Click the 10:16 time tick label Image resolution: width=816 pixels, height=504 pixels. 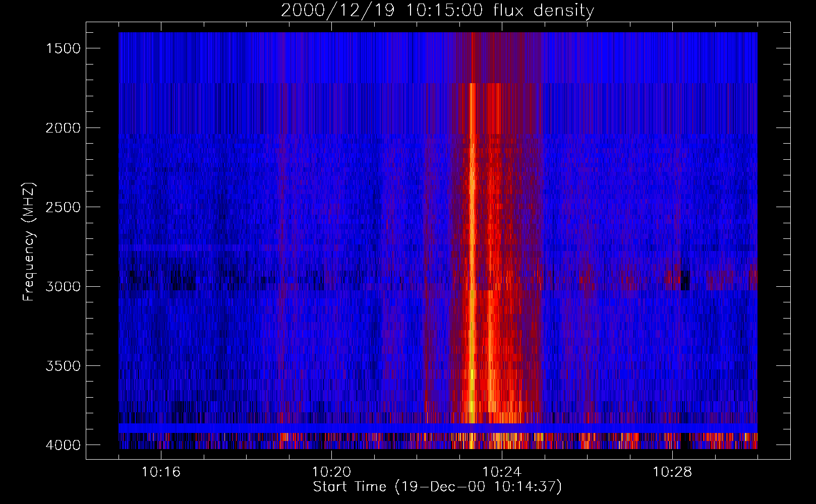point(161,472)
